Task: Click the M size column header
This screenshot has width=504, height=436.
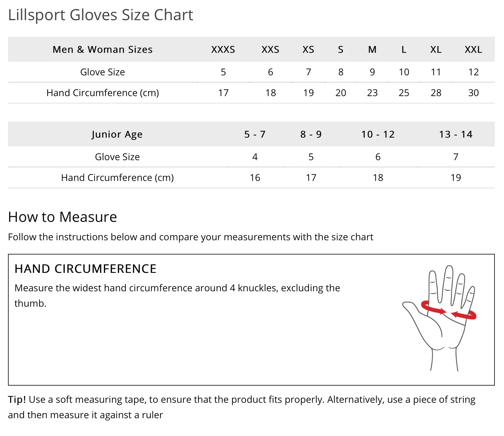Action: pos(372,50)
